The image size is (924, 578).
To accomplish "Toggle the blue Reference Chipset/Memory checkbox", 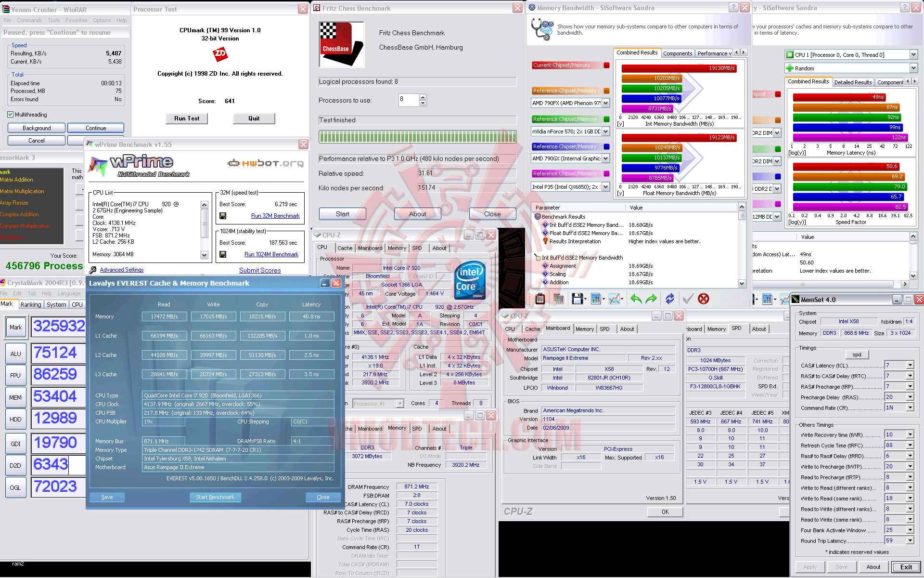I will tap(606, 147).
